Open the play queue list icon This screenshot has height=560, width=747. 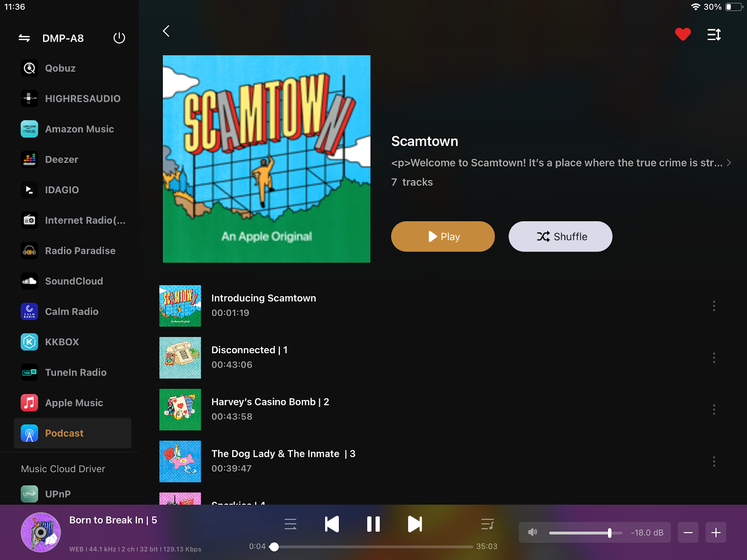[x=290, y=524]
